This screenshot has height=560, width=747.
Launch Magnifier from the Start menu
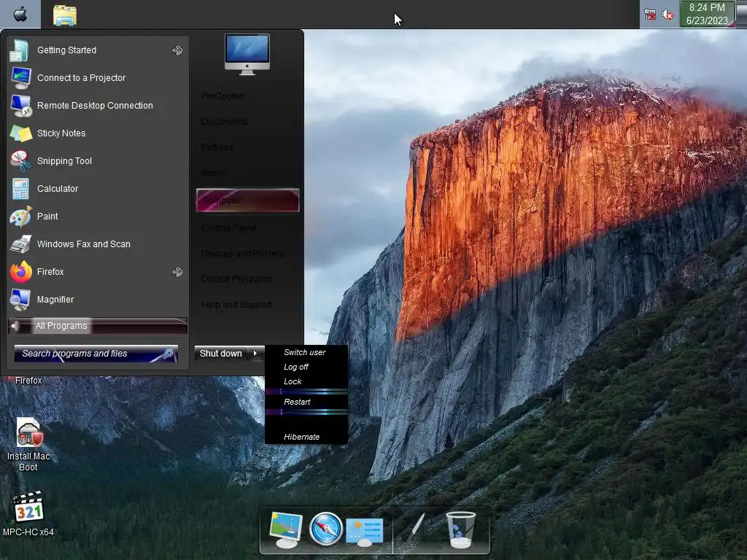click(98, 300)
